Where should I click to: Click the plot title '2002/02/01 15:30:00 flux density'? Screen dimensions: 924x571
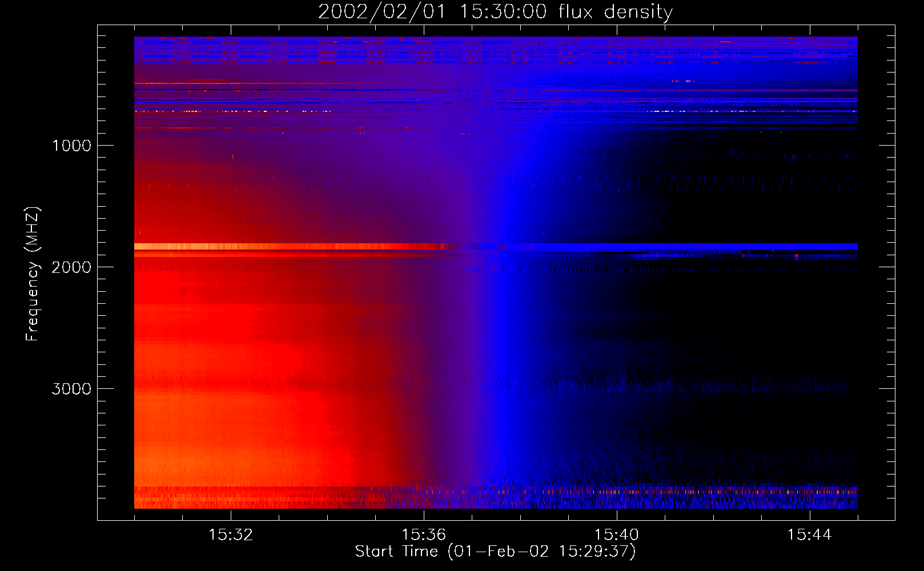[495, 12]
